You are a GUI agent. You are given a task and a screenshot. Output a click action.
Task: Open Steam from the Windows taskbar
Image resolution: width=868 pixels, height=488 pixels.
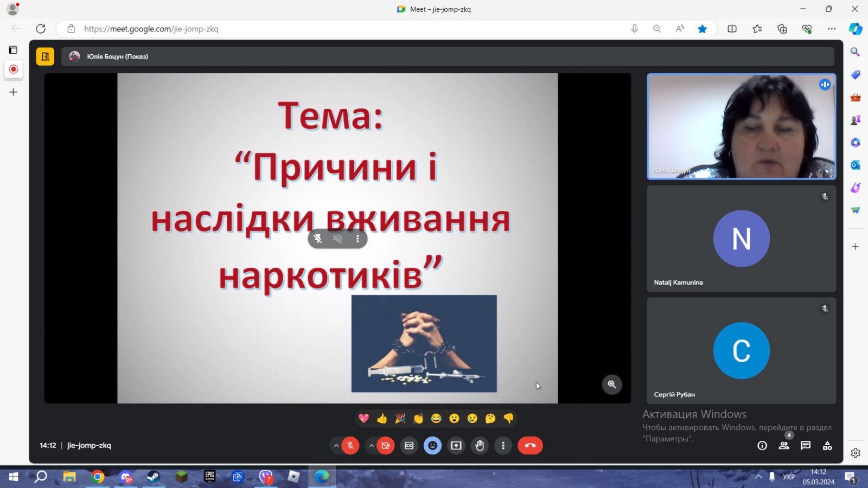click(x=154, y=477)
